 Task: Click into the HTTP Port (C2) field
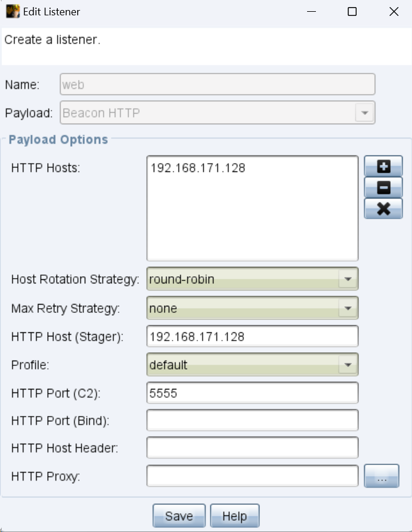coord(252,393)
